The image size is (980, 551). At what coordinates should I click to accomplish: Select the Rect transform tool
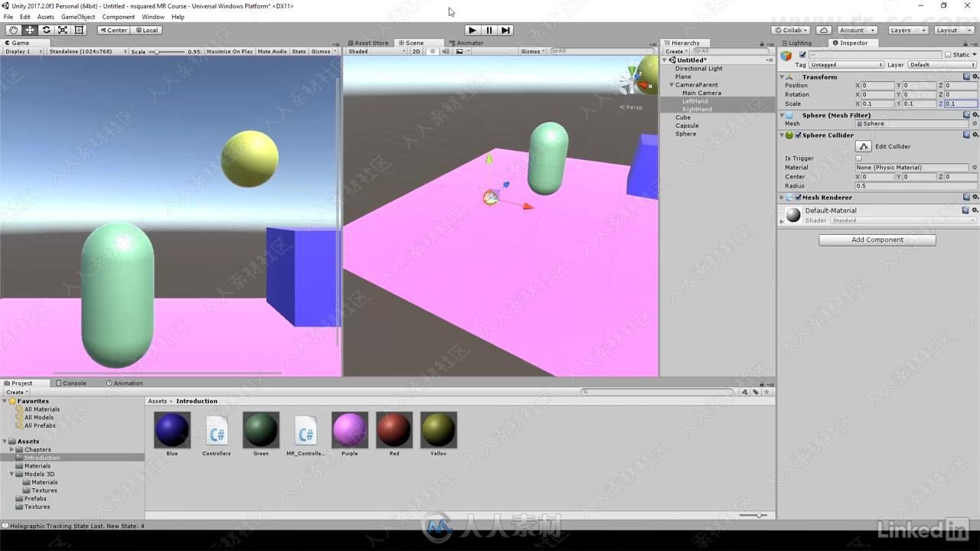tap(79, 30)
